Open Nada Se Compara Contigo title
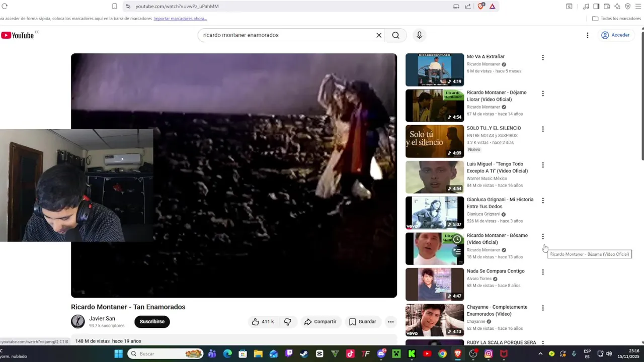 [x=496, y=271]
